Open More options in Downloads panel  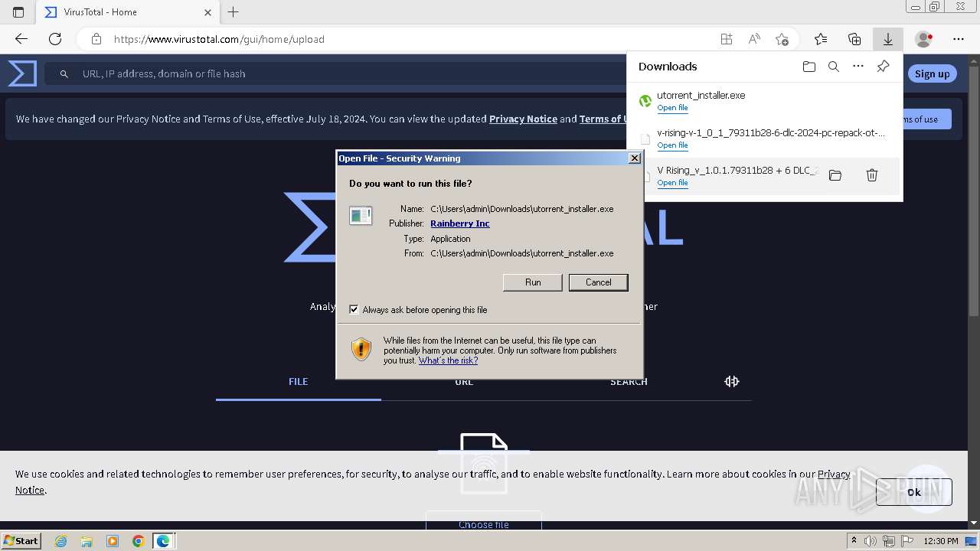(x=858, y=67)
